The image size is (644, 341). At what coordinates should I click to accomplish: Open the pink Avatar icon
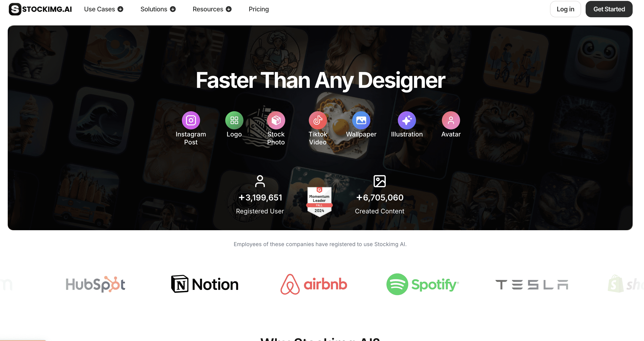tap(451, 120)
